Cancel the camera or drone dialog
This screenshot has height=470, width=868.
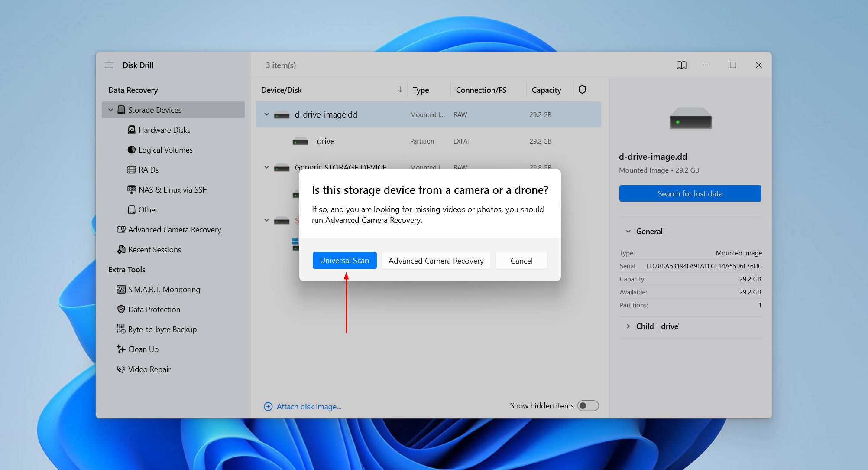coord(521,261)
